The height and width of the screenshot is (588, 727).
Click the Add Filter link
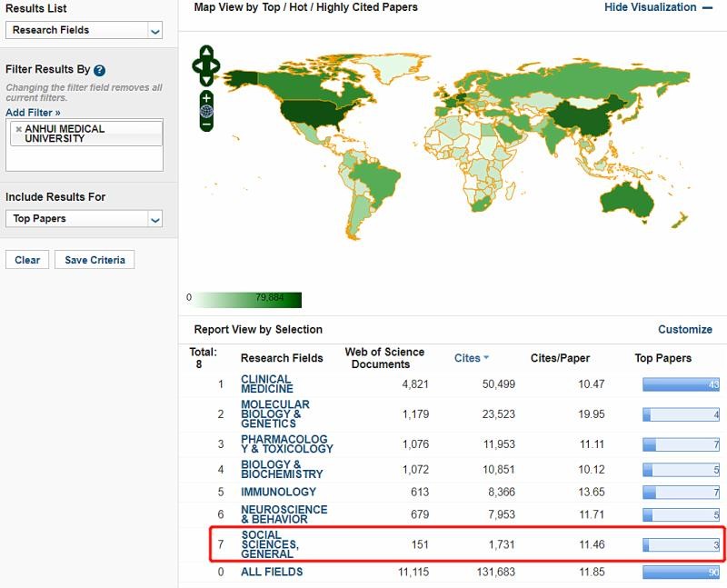33,113
